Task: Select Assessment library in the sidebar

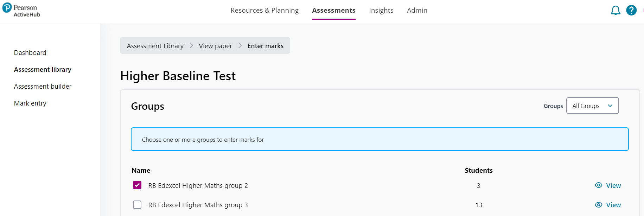Action: tap(43, 70)
